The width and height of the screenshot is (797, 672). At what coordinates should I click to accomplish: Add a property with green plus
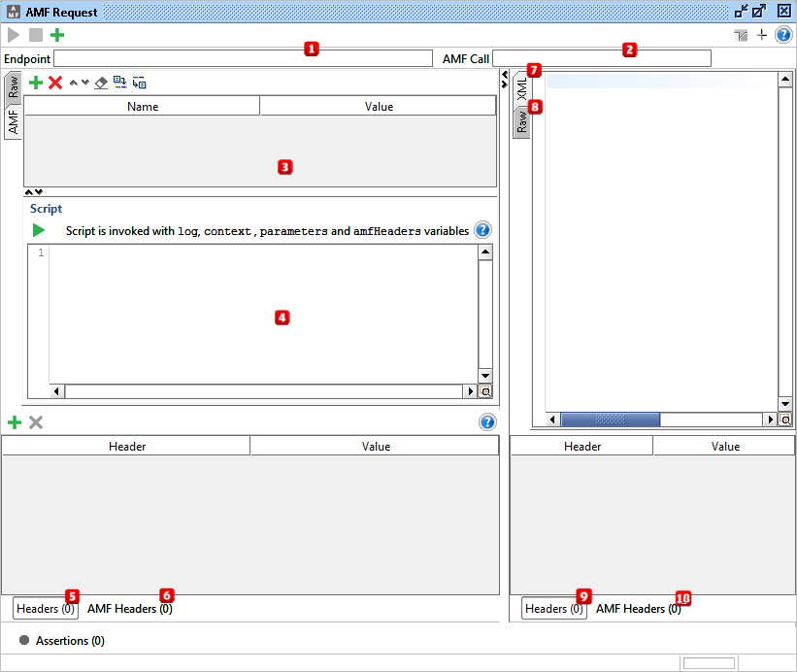click(x=36, y=83)
